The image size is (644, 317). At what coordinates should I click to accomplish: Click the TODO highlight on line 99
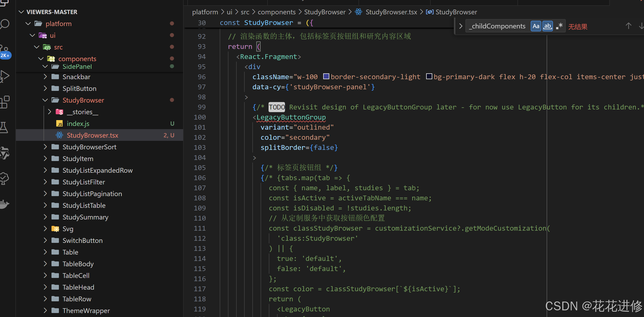click(x=277, y=107)
